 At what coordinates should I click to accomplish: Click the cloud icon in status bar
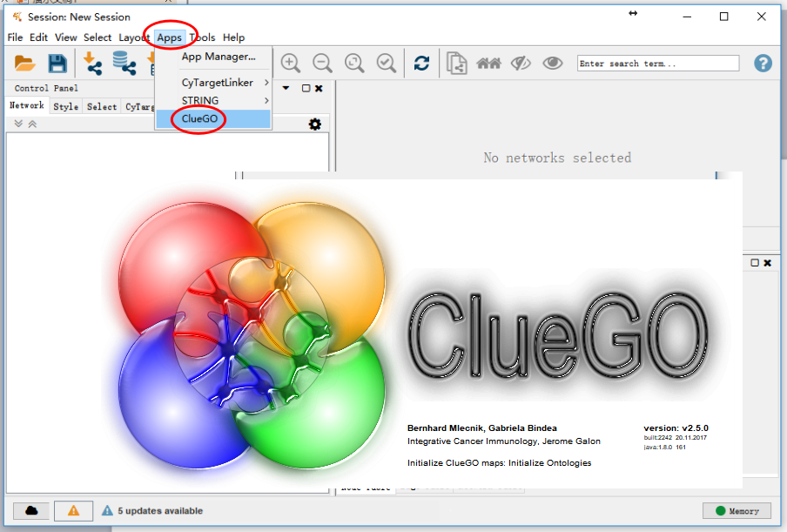pos(31,511)
